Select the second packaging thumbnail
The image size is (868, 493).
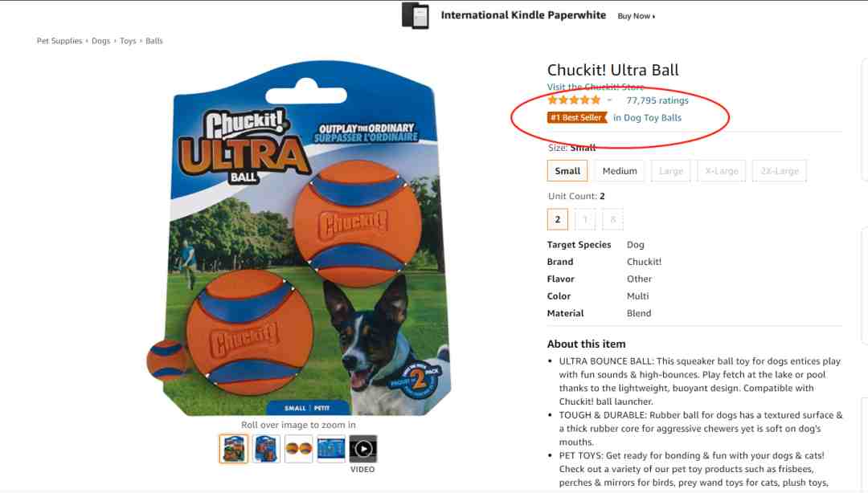(266, 449)
